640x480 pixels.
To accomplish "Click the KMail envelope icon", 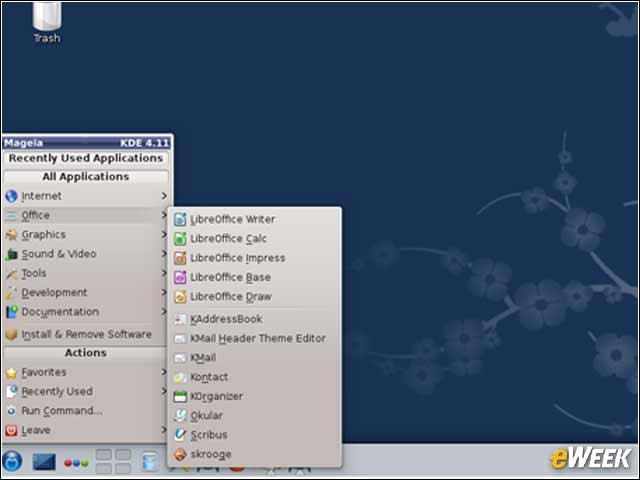I will coord(180,358).
